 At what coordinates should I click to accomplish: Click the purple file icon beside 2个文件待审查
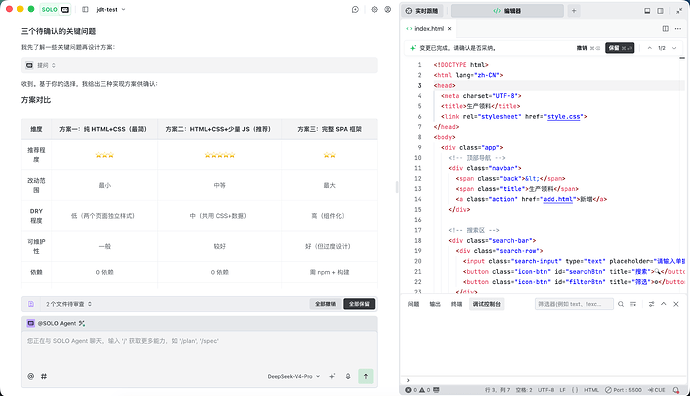pyautogui.click(x=31, y=304)
